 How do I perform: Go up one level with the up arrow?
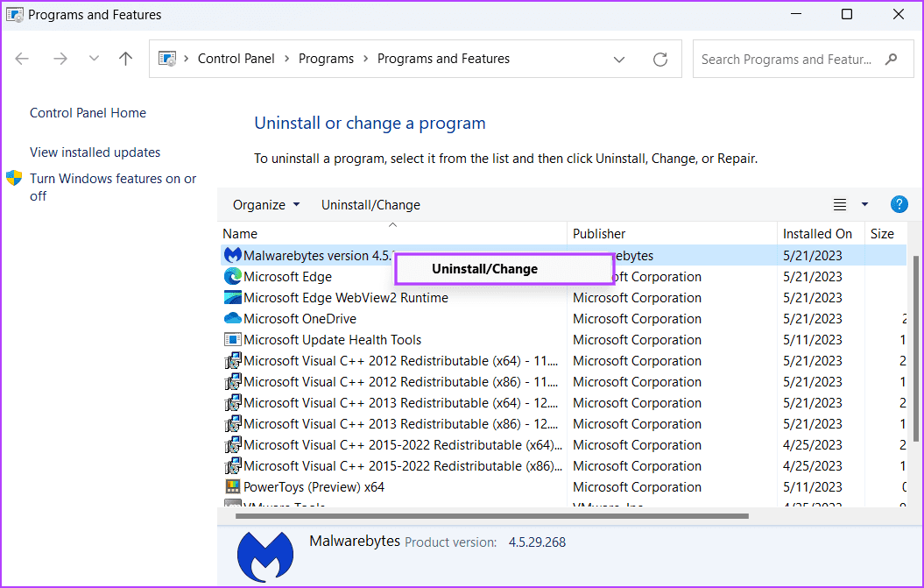click(125, 59)
